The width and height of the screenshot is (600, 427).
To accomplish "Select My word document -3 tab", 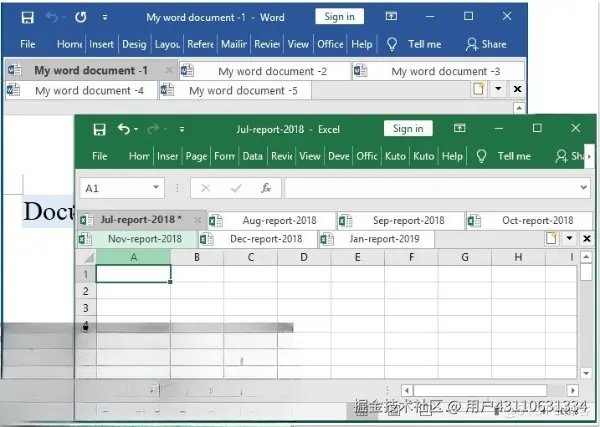I will [x=438, y=71].
